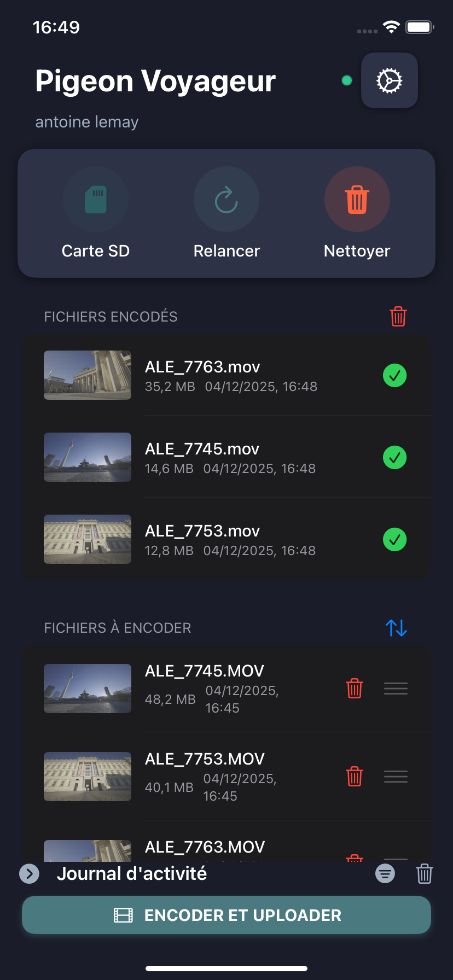Delete all files in Fichiers Encodés
The image size is (453, 980).
(x=398, y=316)
